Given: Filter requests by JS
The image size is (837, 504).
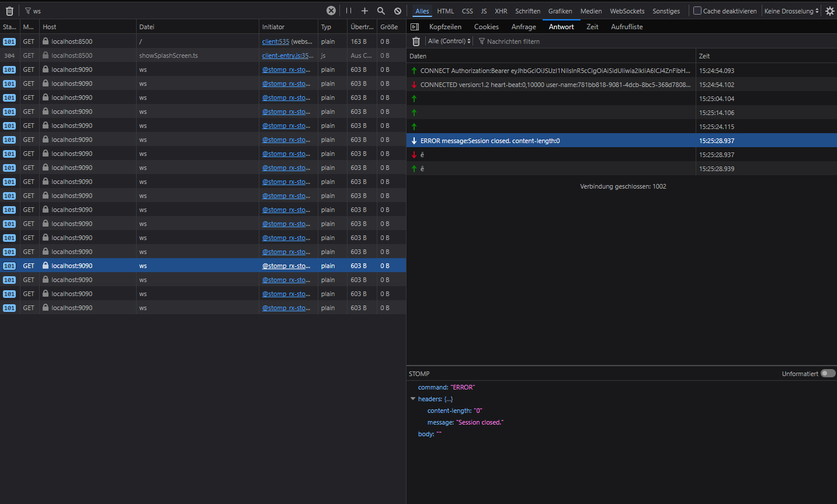Looking at the screenshot, I should (x=484, y=11).
